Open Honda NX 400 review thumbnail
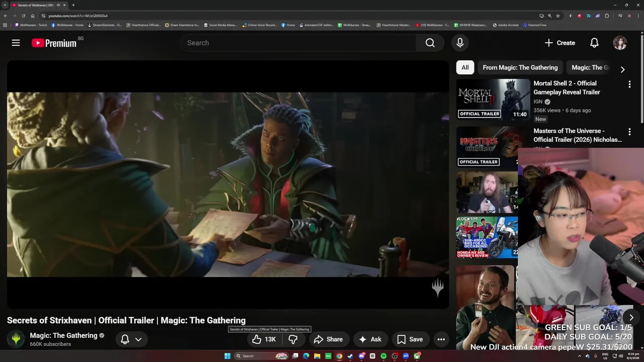644x362 pixels. tap(487, 237)
